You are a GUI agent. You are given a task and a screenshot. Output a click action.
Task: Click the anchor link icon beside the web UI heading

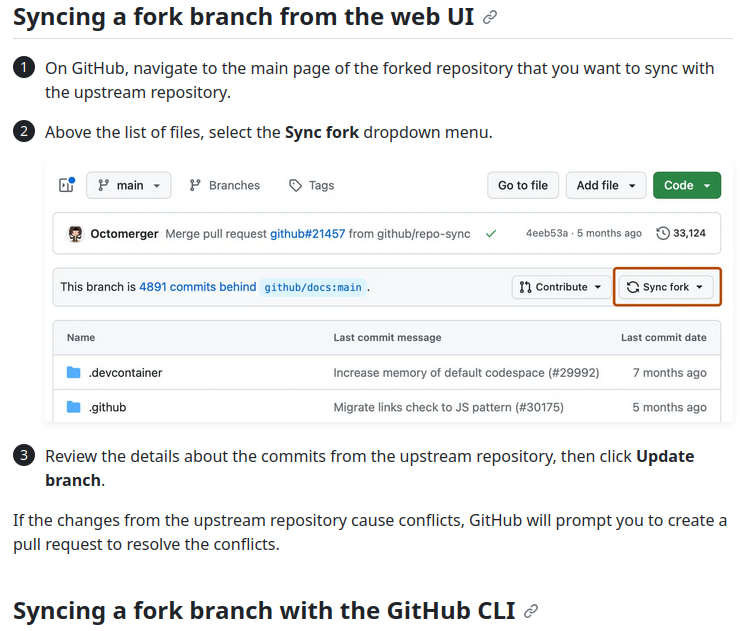pyautogui.click(x=489, y=18)
